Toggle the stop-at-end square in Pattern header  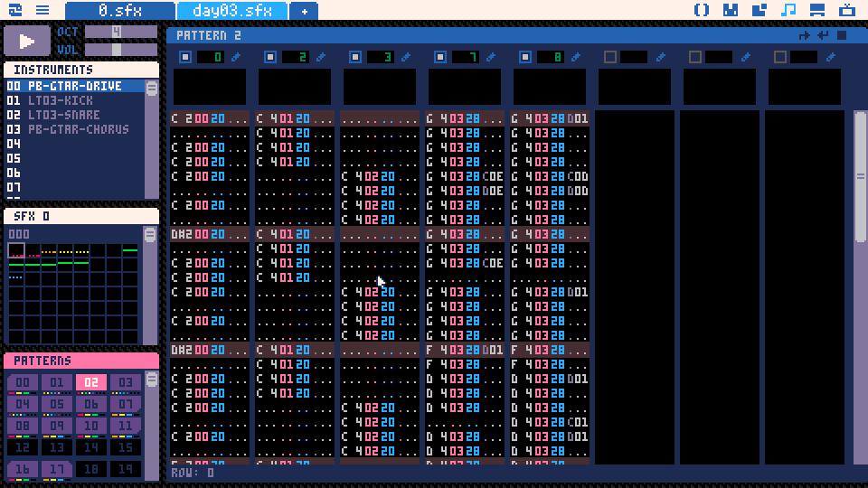click(x=842, y=36)
